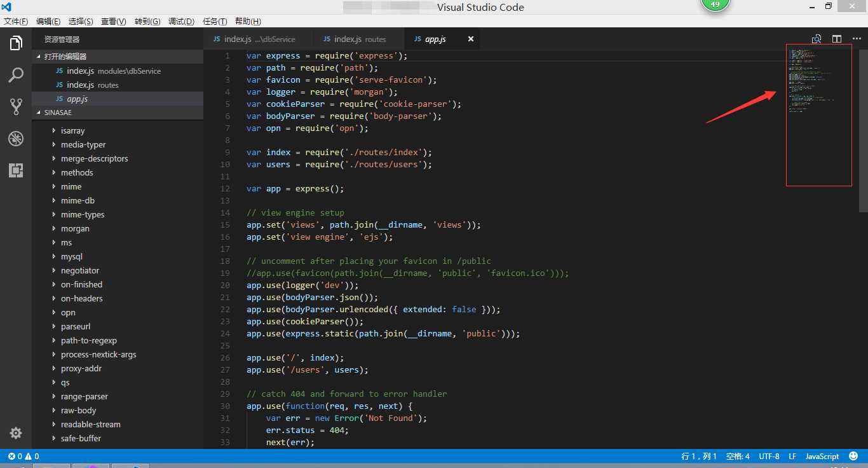Open the Source Control view icon
Screen dimensions: 868x468
click(x=16, y=107)
